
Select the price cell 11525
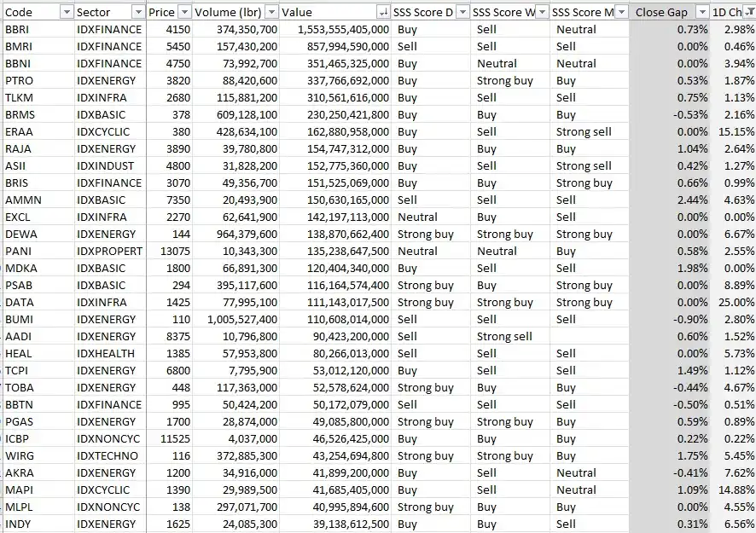pos(169,438)
